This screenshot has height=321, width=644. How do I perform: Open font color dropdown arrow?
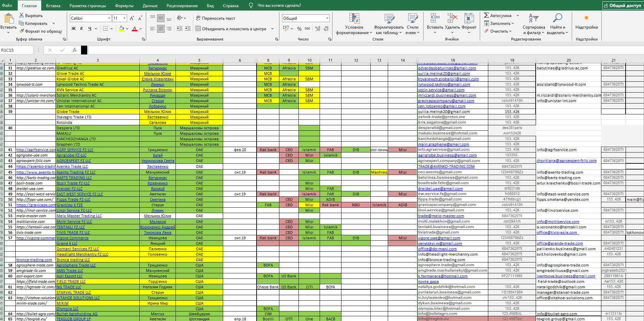140,29
